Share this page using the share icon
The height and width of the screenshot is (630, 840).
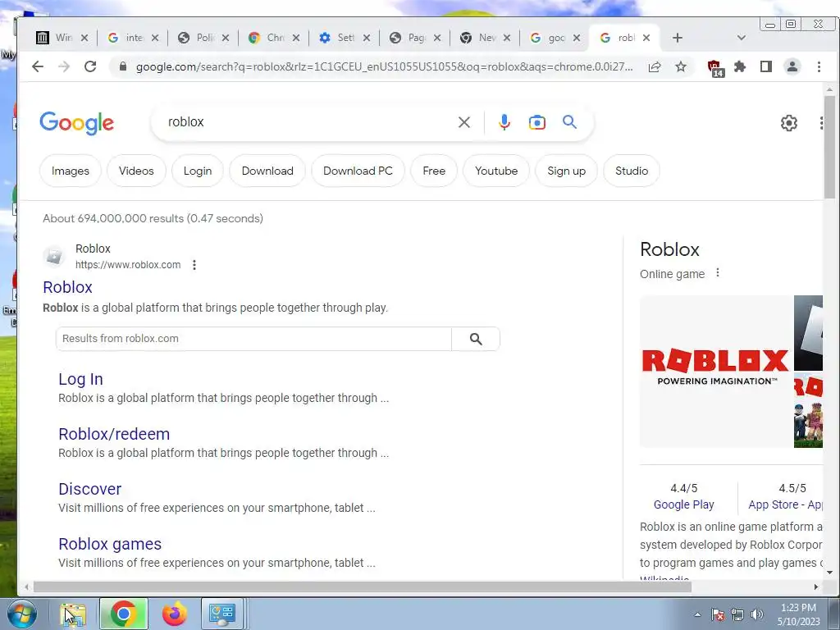coord(654,67)
